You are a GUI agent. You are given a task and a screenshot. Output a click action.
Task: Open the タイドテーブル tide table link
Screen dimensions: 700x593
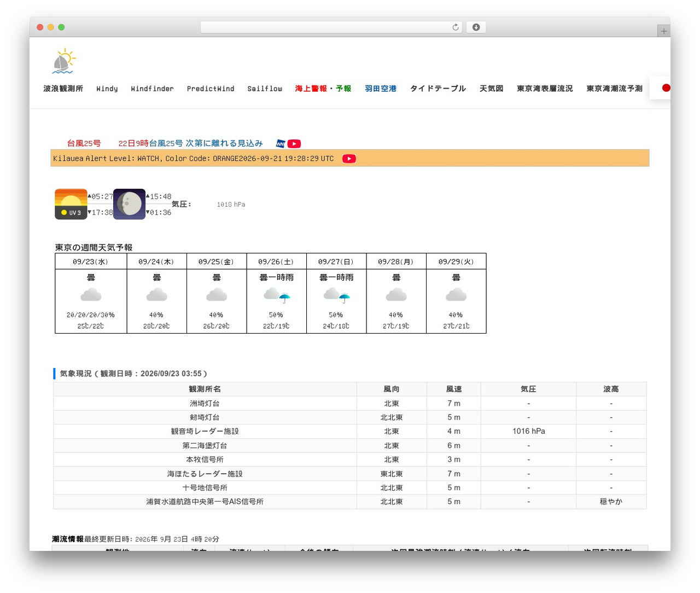[438, 89]
